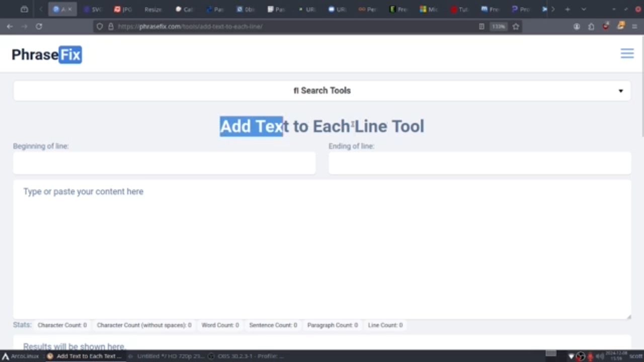
Task: Open the list all tabs chevron
Action: 584,9
